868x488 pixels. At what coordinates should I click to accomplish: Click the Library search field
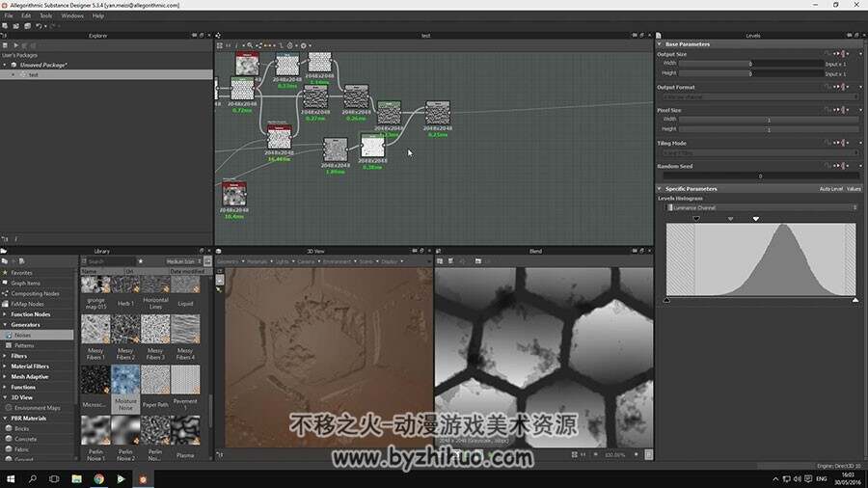pyautogui.click(x=111, y=261)
